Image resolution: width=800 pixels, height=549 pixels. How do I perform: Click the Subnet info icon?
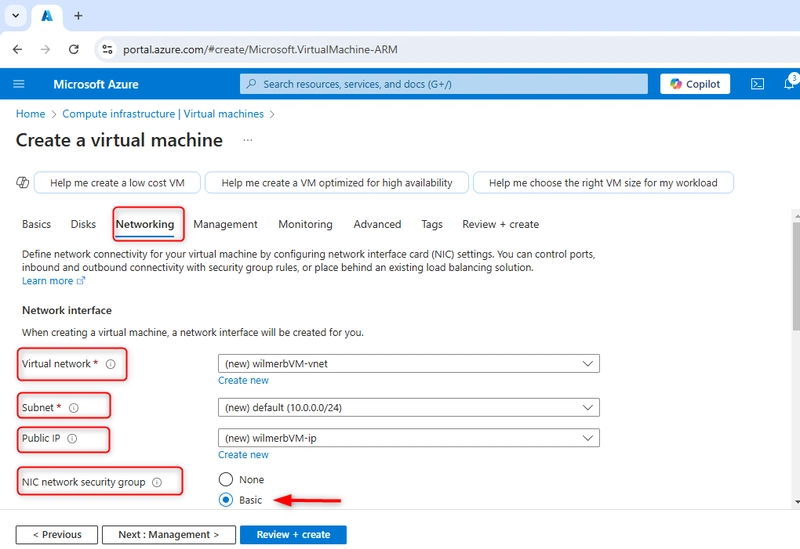tap(74, 408)
